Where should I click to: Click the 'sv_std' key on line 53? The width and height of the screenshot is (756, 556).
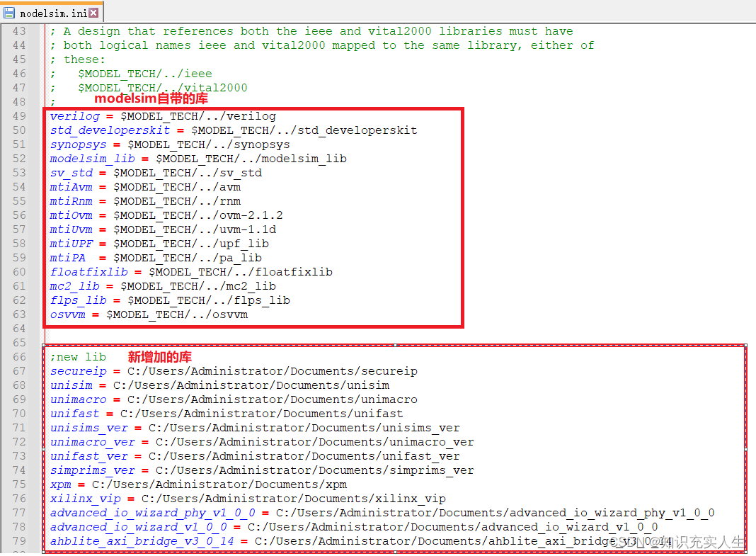coord(71,173)
